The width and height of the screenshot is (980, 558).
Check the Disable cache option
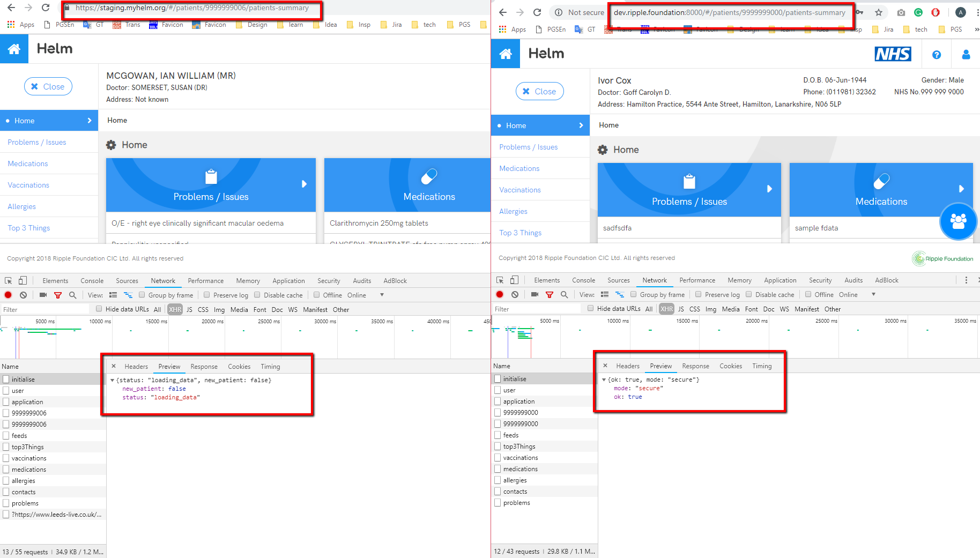(x=257, y=295)
